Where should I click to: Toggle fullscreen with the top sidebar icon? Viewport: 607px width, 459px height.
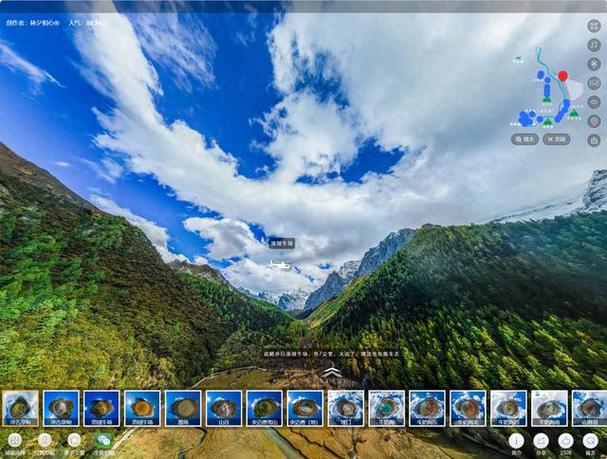594,26
